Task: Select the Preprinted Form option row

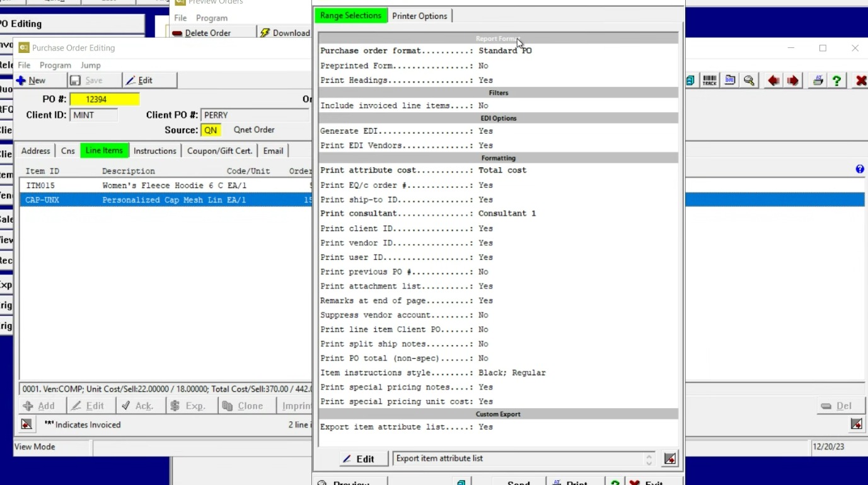Action: [498, 66]
